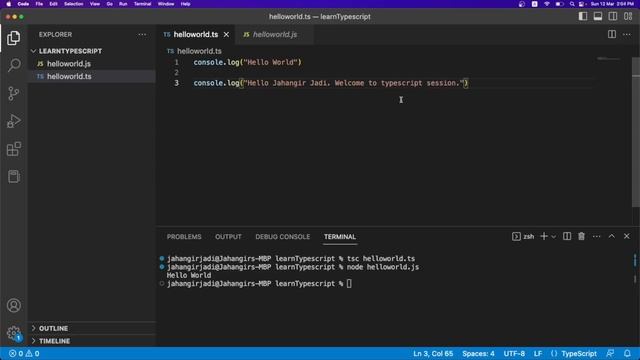Open the Manage gear icon
Viewport: 640px width, 360px height.
click(x=13, y=333)
